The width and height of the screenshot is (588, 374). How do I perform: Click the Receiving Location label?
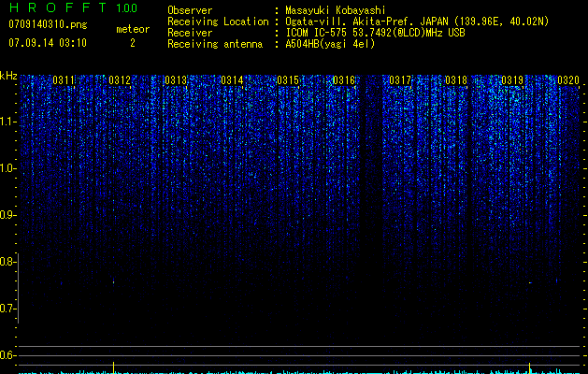pos(218,22)
